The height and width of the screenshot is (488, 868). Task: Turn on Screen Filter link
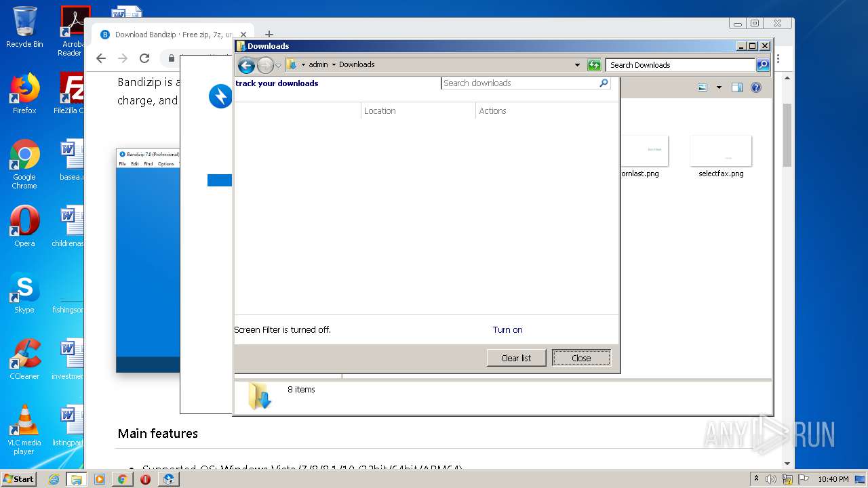pos(507,330)
